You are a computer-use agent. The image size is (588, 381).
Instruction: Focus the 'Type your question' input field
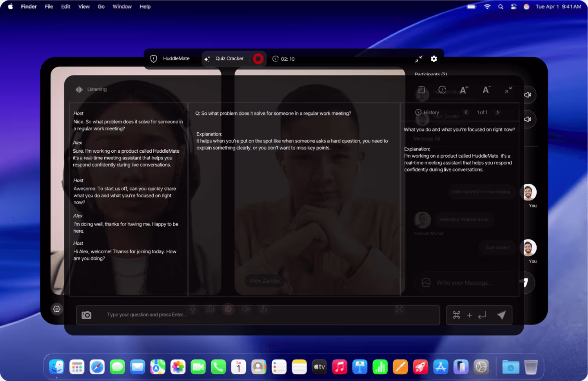click(x=258, y=315)
